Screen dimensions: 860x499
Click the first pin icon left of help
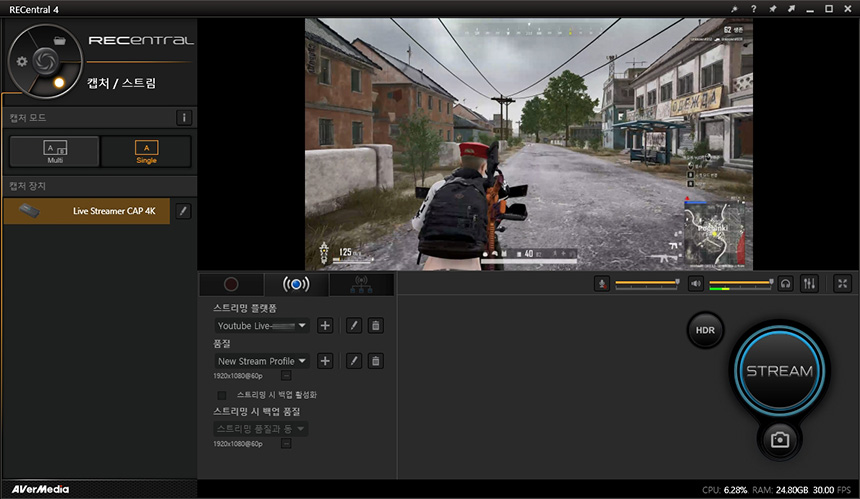(x=734, y=9)
